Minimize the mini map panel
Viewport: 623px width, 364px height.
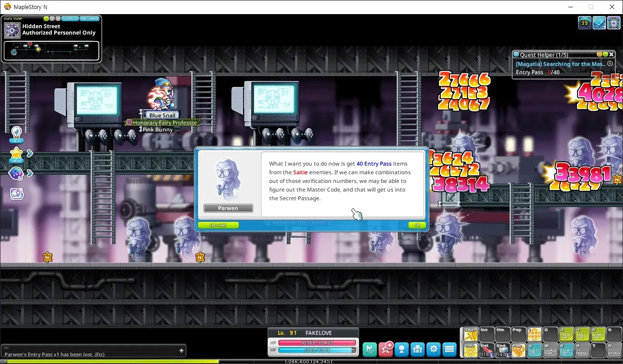(x=46, y=19)
